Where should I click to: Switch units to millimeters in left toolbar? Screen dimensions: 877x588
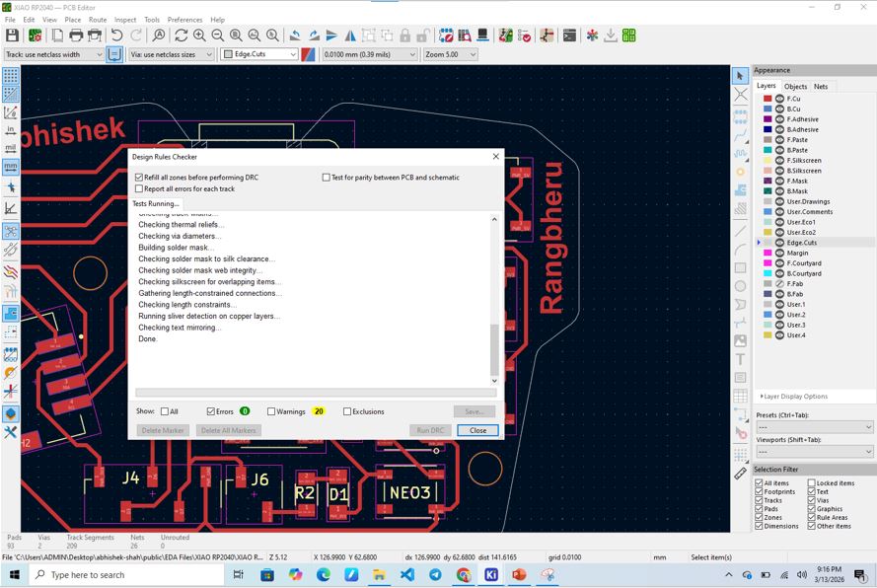(x=11, y=167)
